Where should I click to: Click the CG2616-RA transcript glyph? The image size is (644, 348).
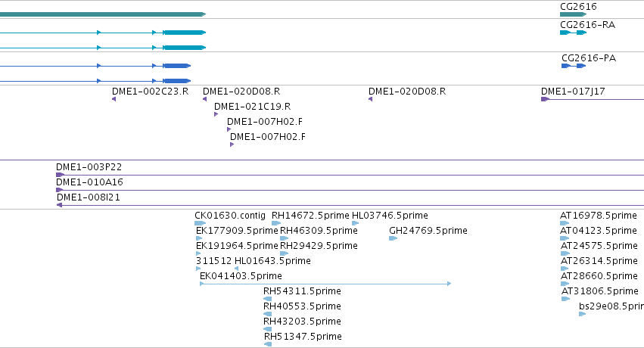pyautogui.click(x=573, y=33)
